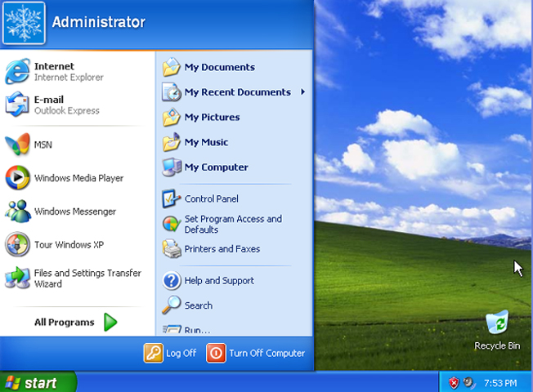Click the Windows Messenger icon
Image resolution: width=533 pixels, height=392 pixels.
17,211
